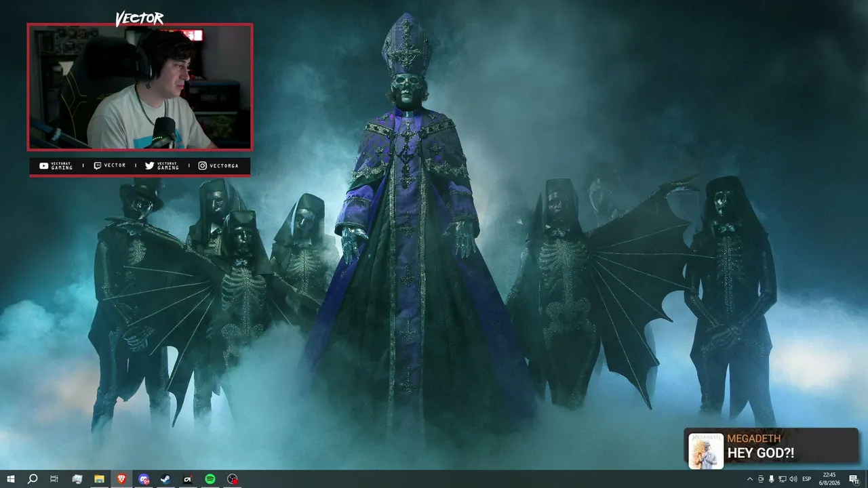
Task: Open OBS Studio recording icon in taskbar
Action: (233, 479)
